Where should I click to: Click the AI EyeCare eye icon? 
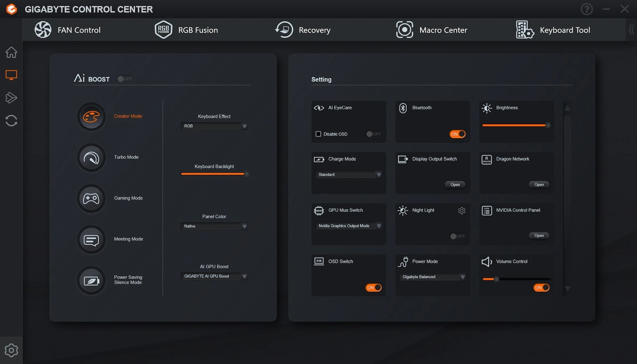[319, 108]
